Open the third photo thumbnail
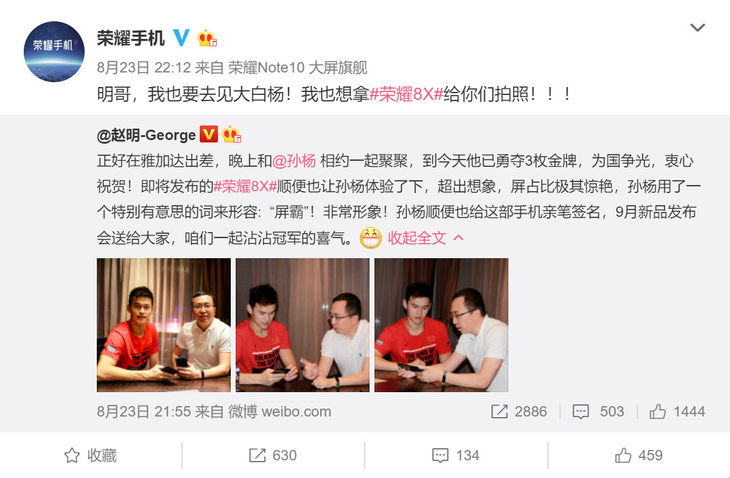730x478 pixels. point(441,325)
